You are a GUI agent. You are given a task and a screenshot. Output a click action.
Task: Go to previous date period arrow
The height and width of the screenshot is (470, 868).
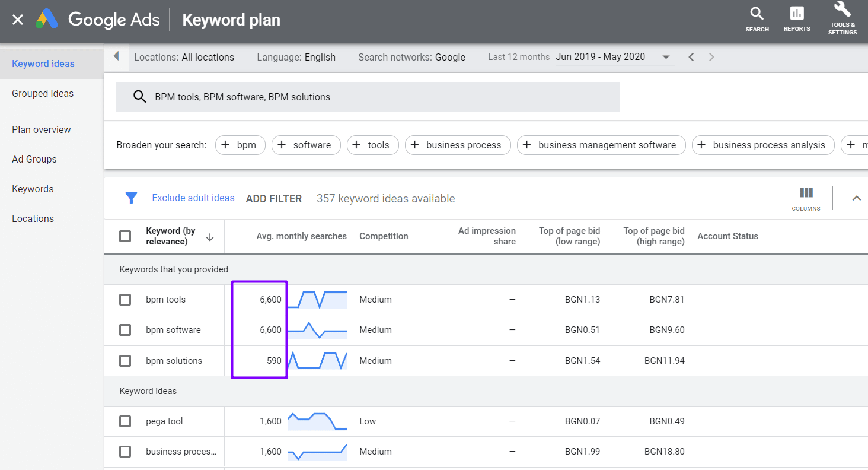(x=691, y=57)
